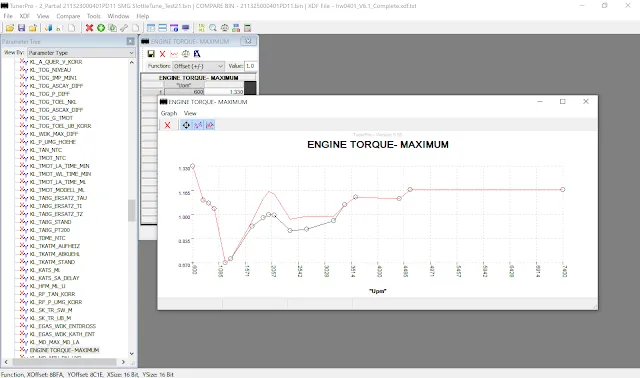640x378 pixels.
Task: Toggle the compare overlay graph button
Action: pos(210,125)
